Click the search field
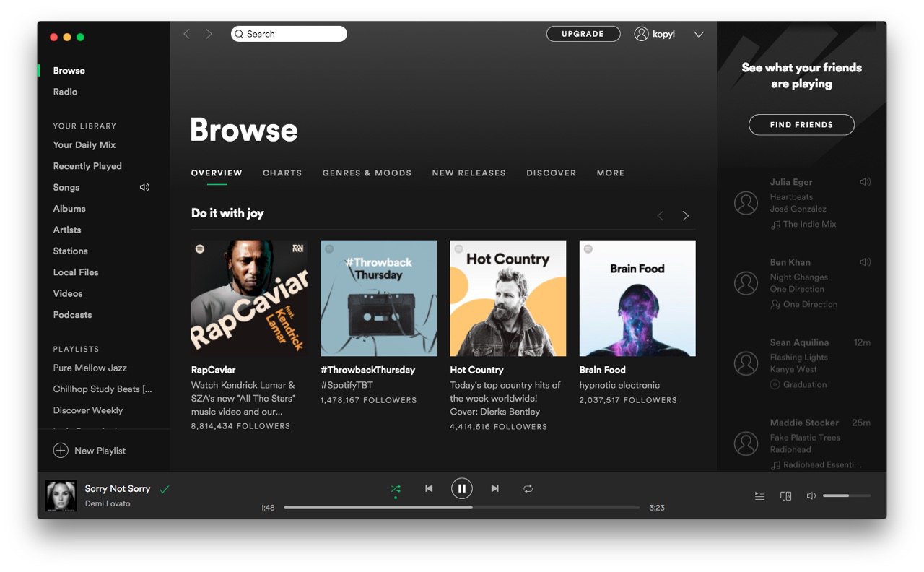Image resolution: width=924 pixels, height=572 pixels. tap(289, 34)
